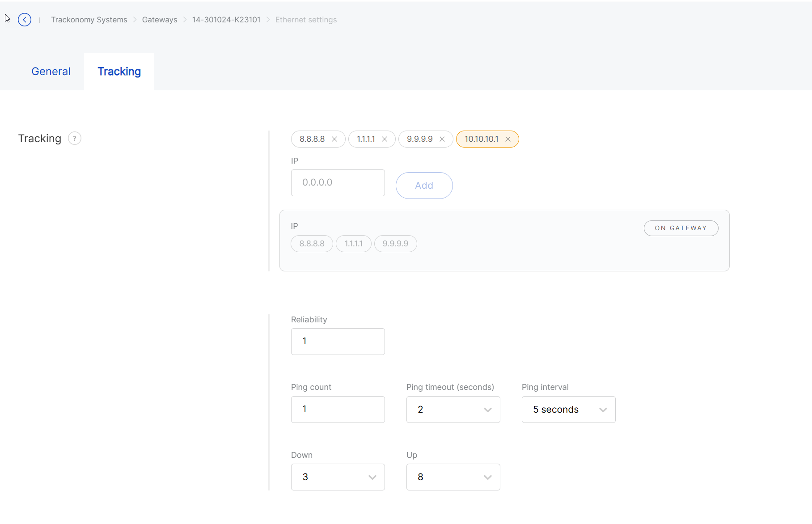Image resolution: width=812 pixels, height=524 pixels.
Task: Remove the 8.8.8.8 IP tag
Action: (334, 139)
